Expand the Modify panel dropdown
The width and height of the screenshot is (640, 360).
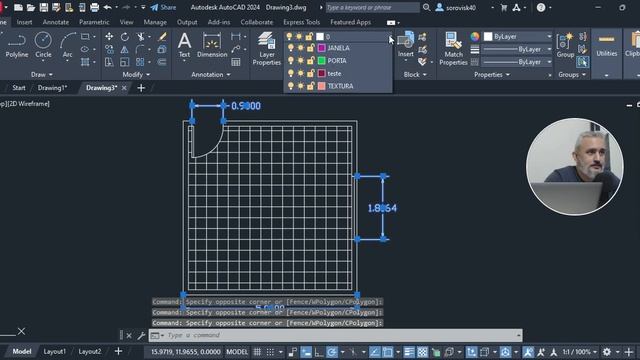tap(136, 75)
